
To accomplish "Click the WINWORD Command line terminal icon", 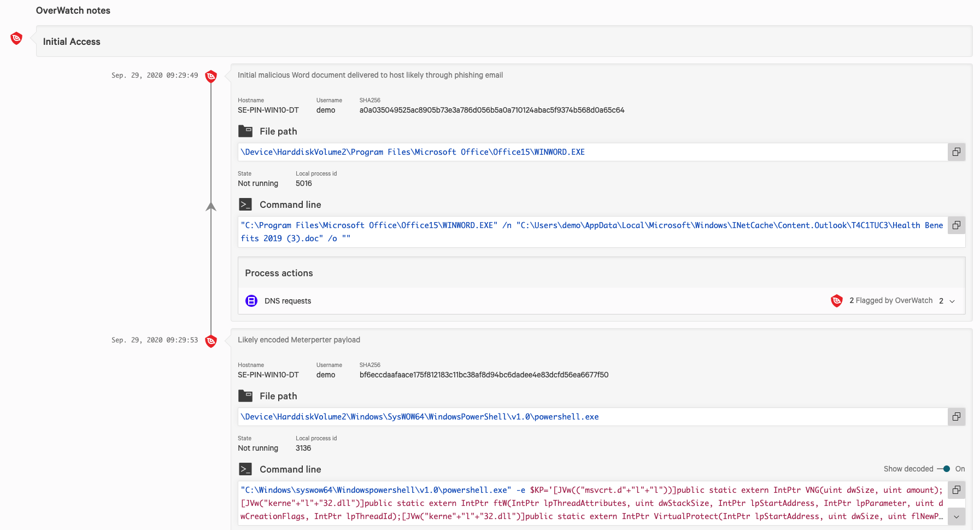I will coord(245,205).
